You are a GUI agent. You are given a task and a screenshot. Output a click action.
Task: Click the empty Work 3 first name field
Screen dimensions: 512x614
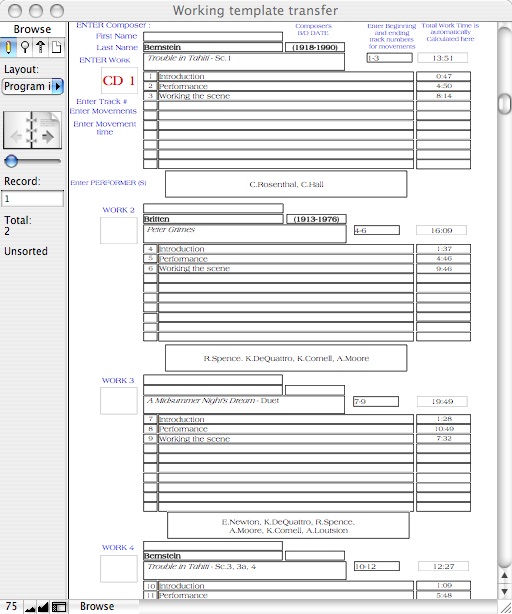click(x=213, y=379)
